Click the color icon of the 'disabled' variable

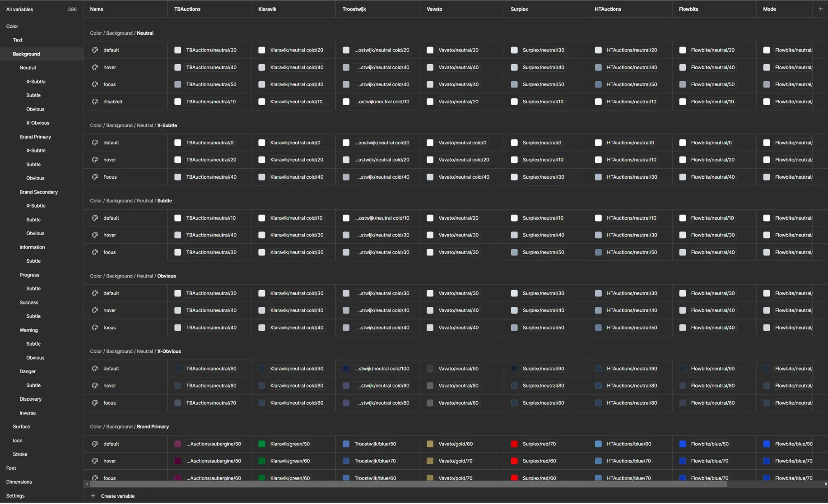click(x=95, y=102)
